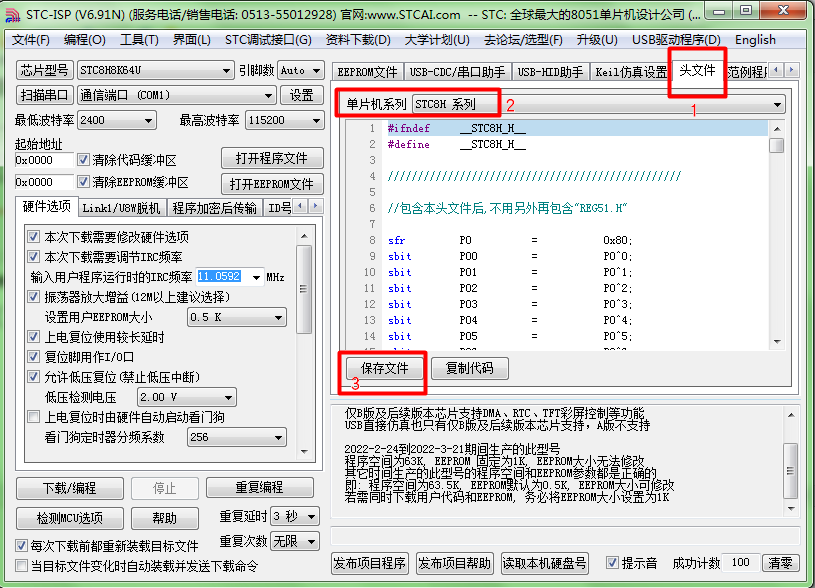Image resolution: width=815 pixels, height=588 pixels.
Task: Open the 低压检测电压 2.00 V dropdown
Action: (x=187, y=397)
